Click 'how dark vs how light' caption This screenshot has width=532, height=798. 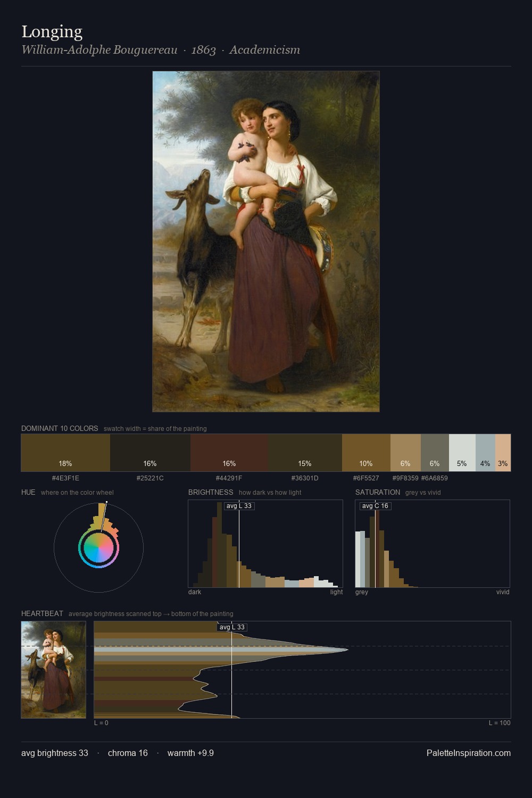click(x=270, y=493)
